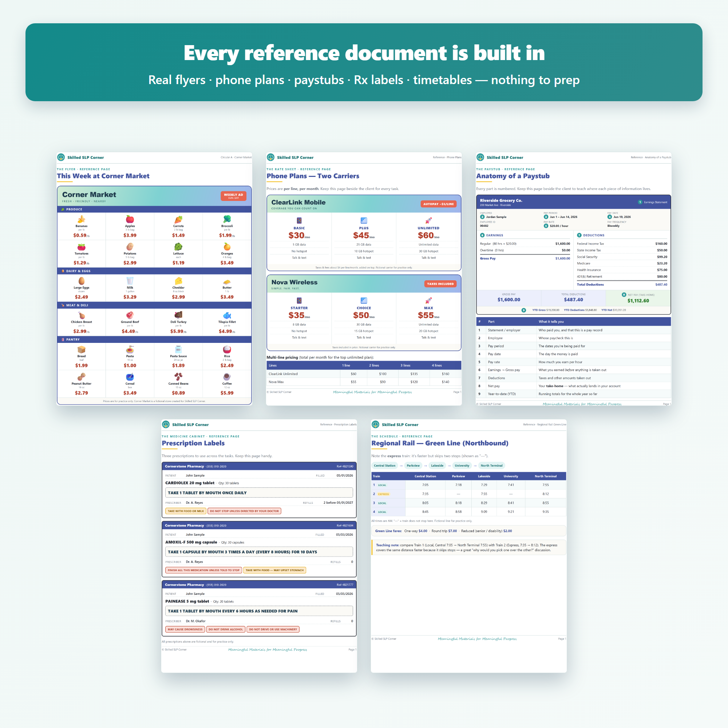Select the Central Station stop chip

pos(385,465)
